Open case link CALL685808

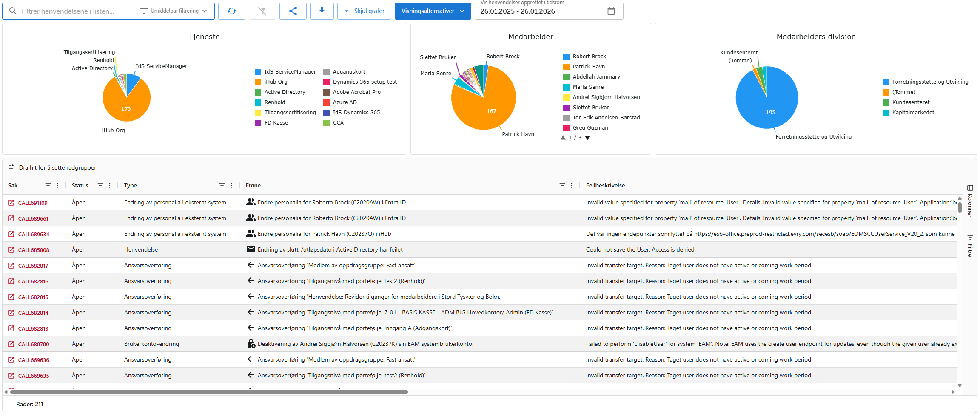point(34,250)
